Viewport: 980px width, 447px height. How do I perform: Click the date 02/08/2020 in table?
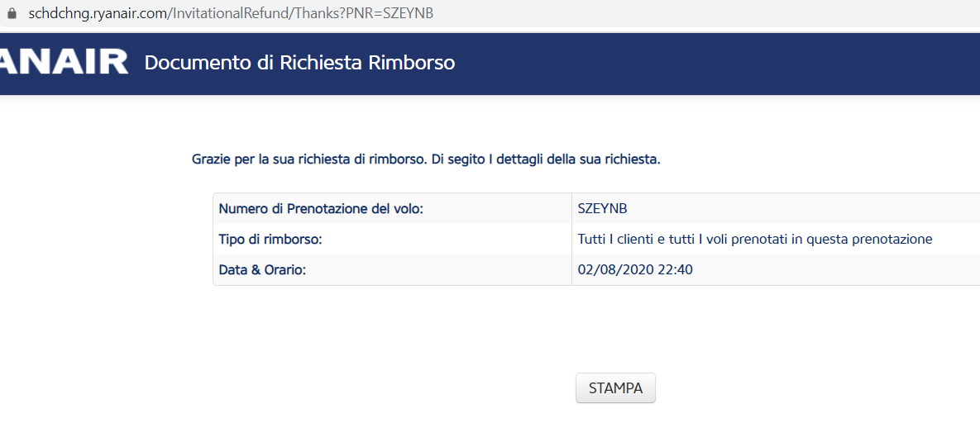coord(611,270)
